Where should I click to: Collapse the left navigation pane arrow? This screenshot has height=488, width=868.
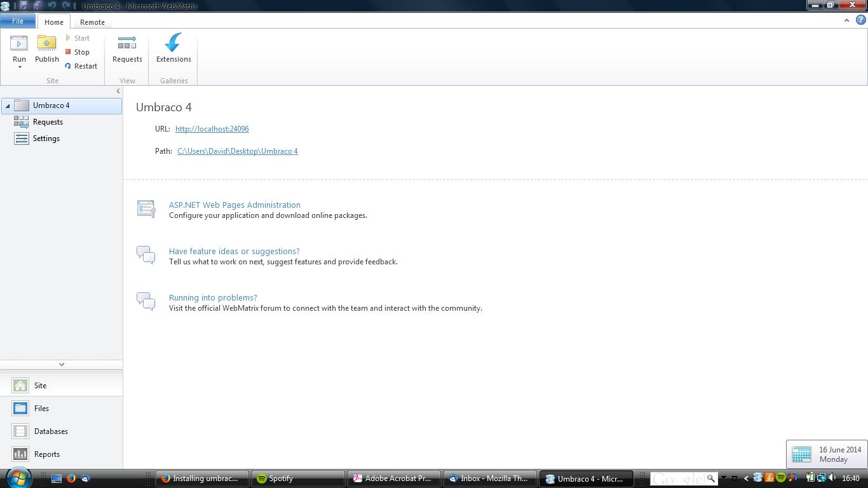click(x=118, y=91)
